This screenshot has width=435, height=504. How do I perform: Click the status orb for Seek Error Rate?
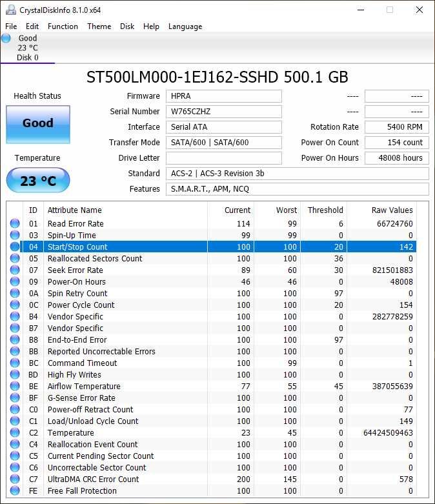tap(15, 270)
